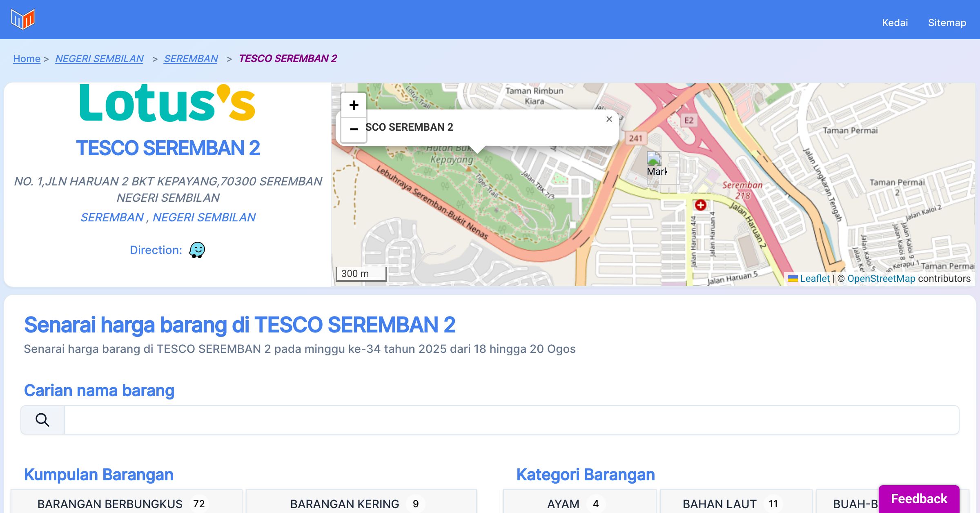Open the Feedback button
980x513 pixels.
pyautogui.click(x=919, y=498)
